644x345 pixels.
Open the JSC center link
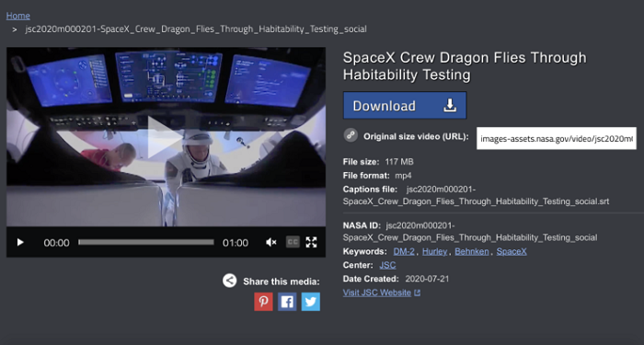coord(387,265)
